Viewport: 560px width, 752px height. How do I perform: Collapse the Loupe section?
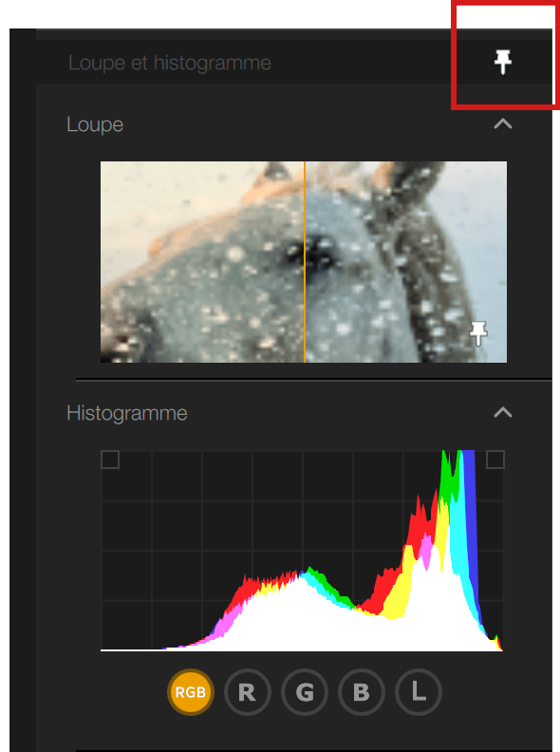503,124
